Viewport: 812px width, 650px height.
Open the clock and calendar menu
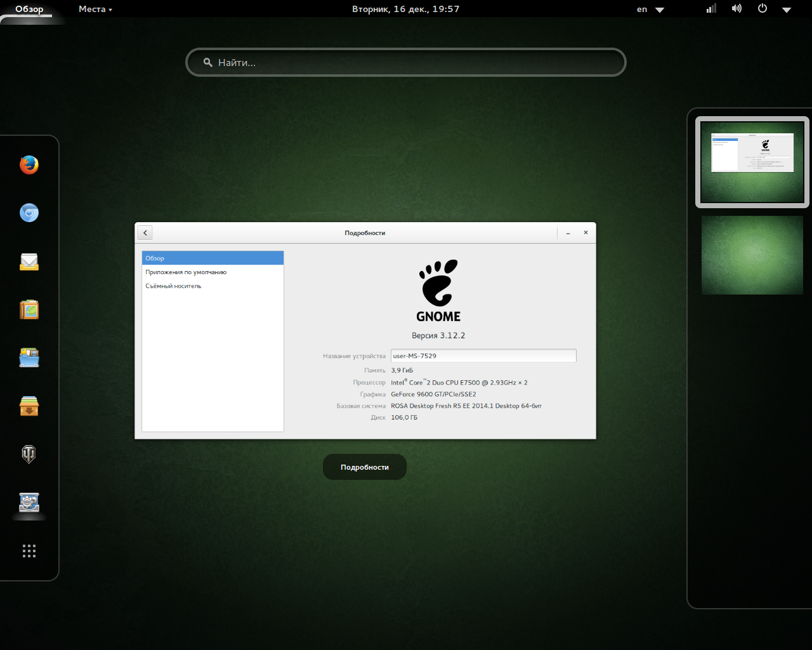[x=405, y=10]
